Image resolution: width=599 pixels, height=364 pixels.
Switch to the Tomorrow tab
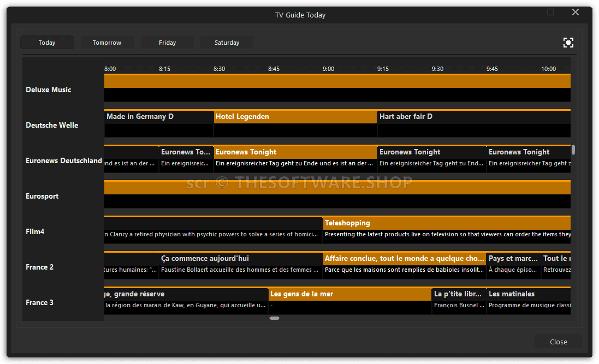[107, 43]
